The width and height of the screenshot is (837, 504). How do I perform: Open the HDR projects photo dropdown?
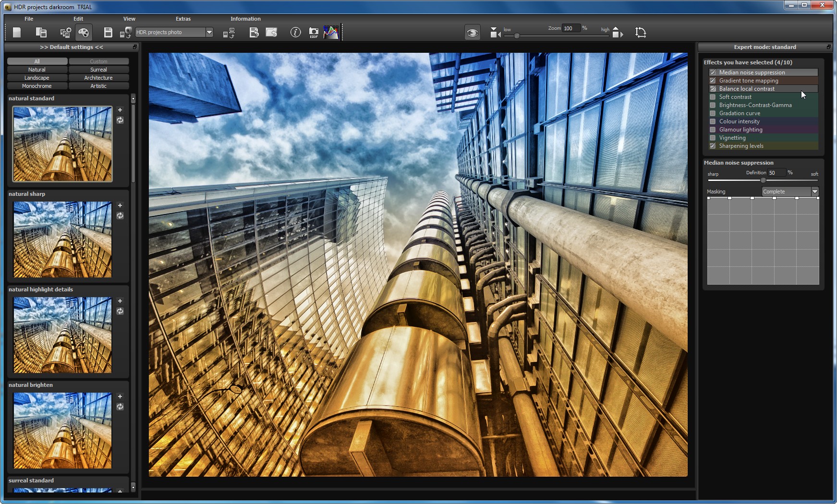click(x=209, y=32)
